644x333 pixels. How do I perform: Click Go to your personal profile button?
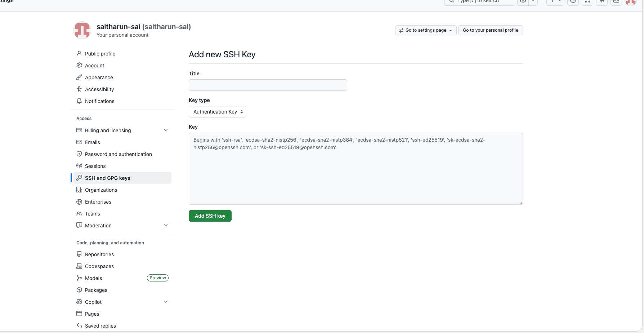click(491, 30)
